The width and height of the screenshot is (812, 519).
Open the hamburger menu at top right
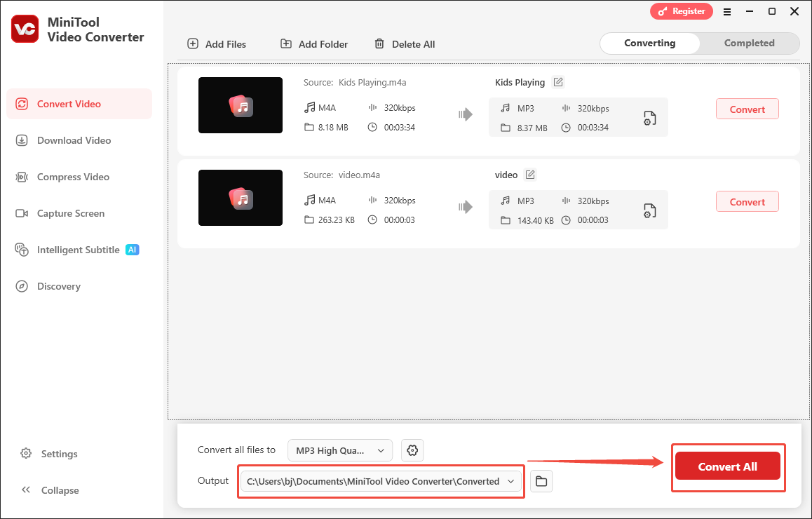tap(727, 11)
